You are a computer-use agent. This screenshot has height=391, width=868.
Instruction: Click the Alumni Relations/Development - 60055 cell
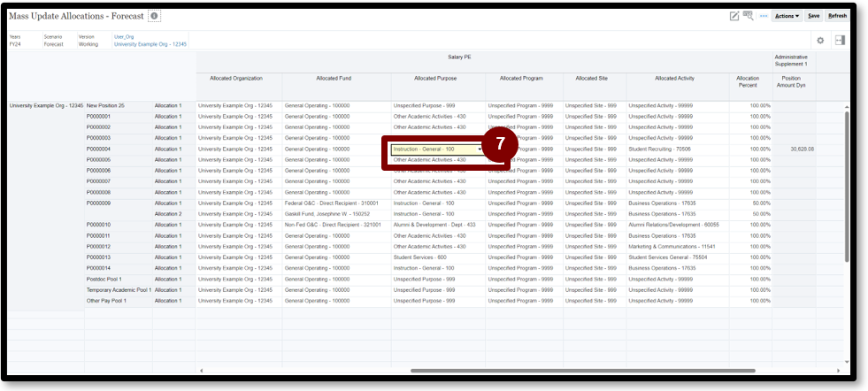pyautogui.click(x=678, y=225)
